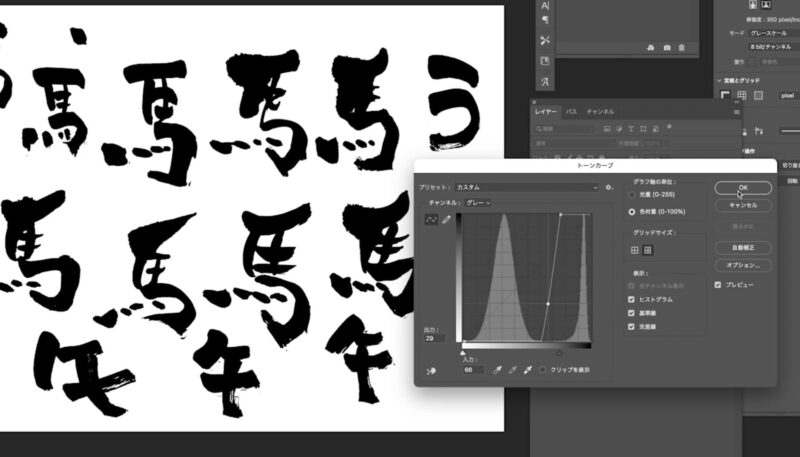This screenshot has height=457, width=800.
Task: Open the Glyphs panel icon
Action: (545, 82)
